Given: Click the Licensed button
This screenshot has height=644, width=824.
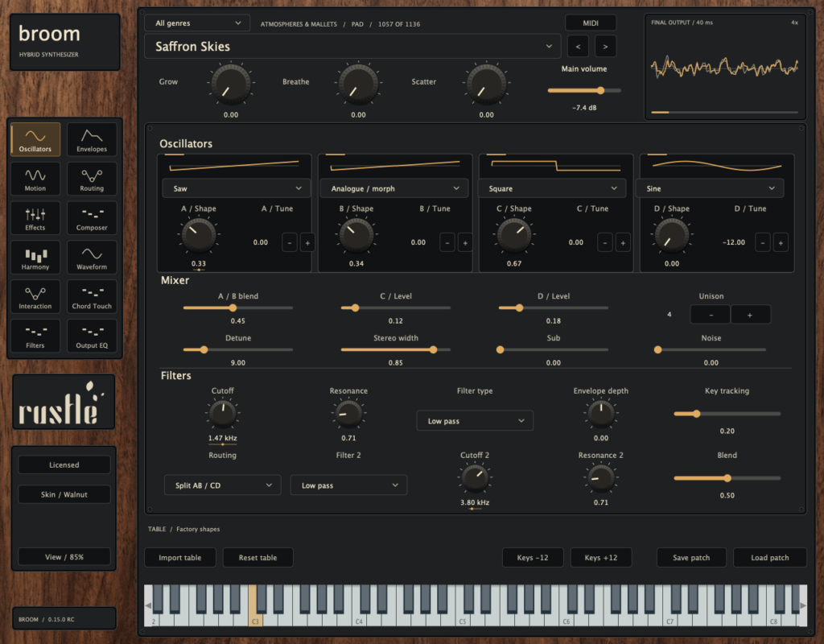Looking at the screenshot, I should pyautogui.click(x=64, y=464).
